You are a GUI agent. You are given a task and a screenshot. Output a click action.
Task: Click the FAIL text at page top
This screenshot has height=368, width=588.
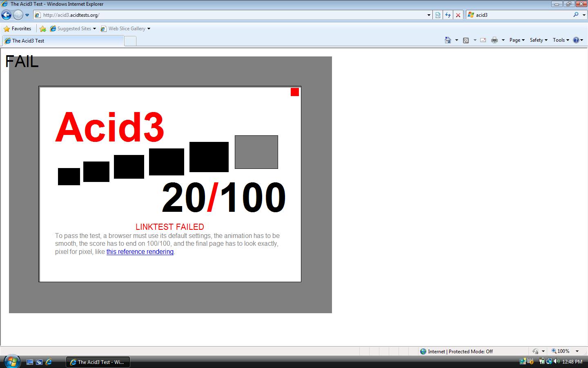click(22, 61)
